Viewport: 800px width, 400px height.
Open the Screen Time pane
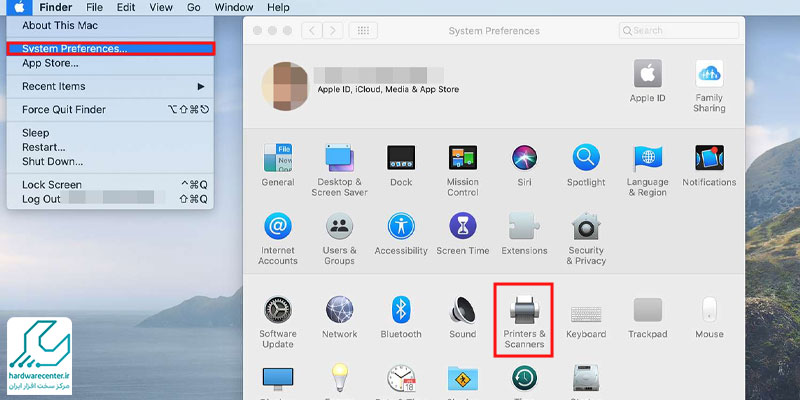(463, 233)
